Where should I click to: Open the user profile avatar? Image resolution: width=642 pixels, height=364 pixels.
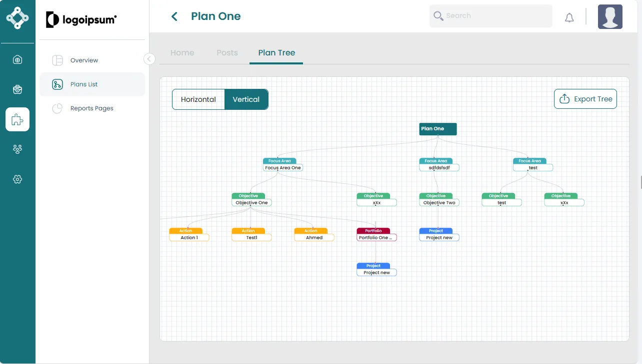(610, 17)
